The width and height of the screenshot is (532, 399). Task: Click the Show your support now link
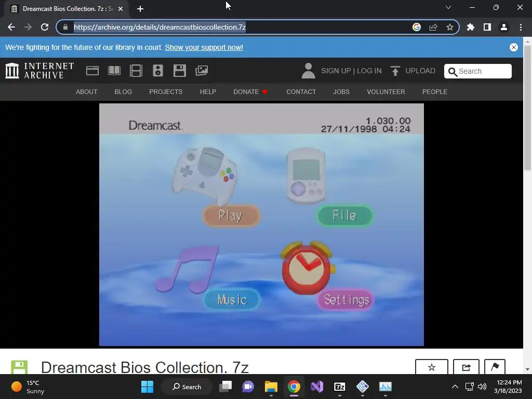(204, 47)
